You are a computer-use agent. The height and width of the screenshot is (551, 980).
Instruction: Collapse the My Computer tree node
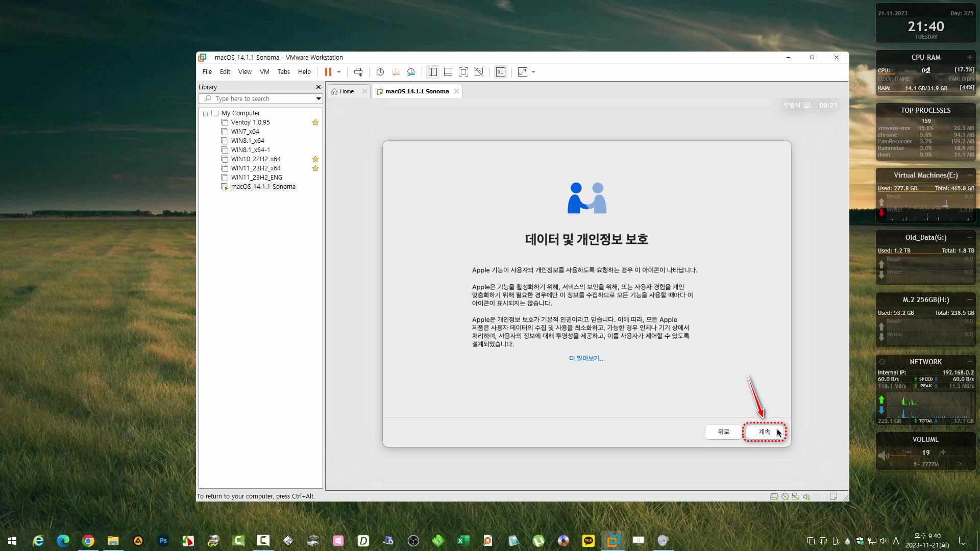coord(205,114)
